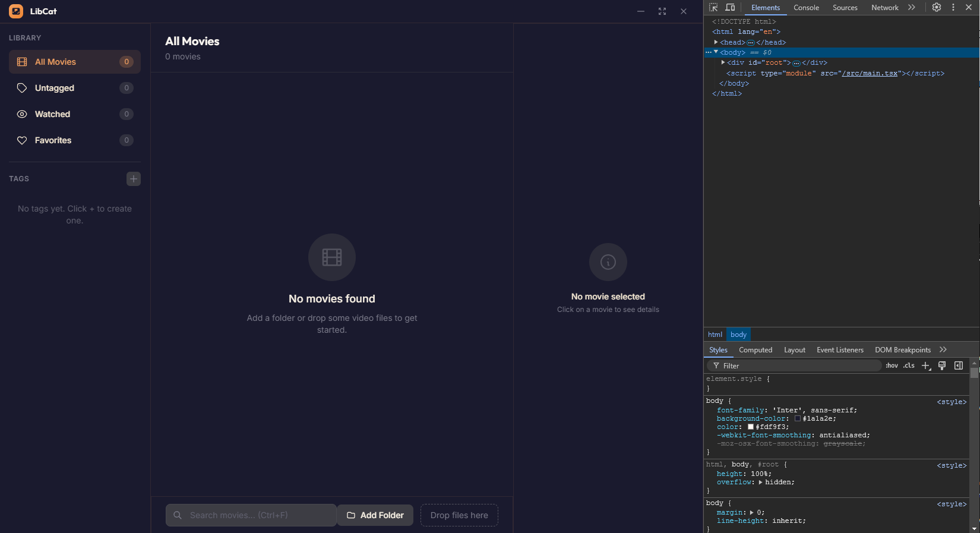Viewport: 980px width, 533px height.
Task: Toggle the :hov element state button
Action: pyautogui.click(x=892, y=366)
